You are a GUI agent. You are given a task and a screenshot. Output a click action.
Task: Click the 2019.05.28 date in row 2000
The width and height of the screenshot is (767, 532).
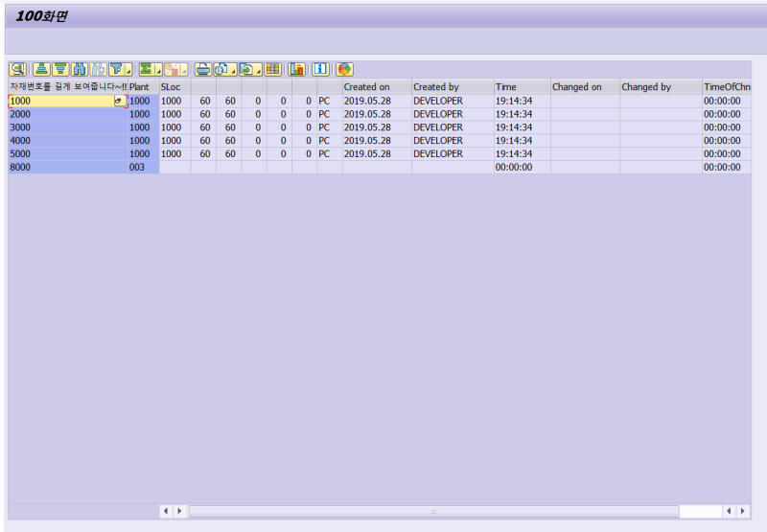[x=377, y=114]
